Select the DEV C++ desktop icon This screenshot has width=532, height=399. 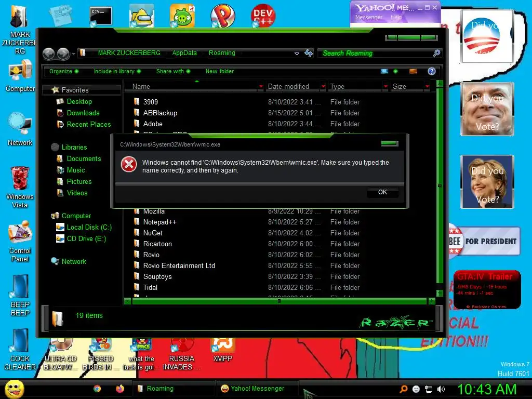[x=263, y=16]
